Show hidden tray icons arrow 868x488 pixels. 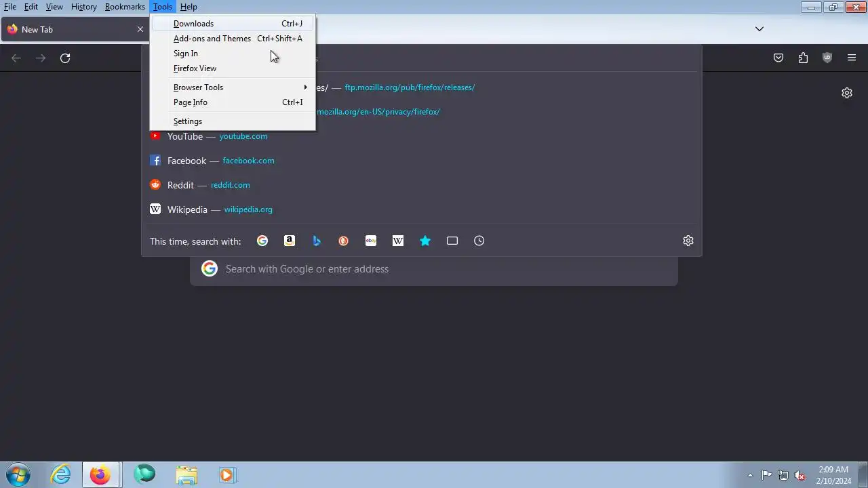click(x=750, y=475)
